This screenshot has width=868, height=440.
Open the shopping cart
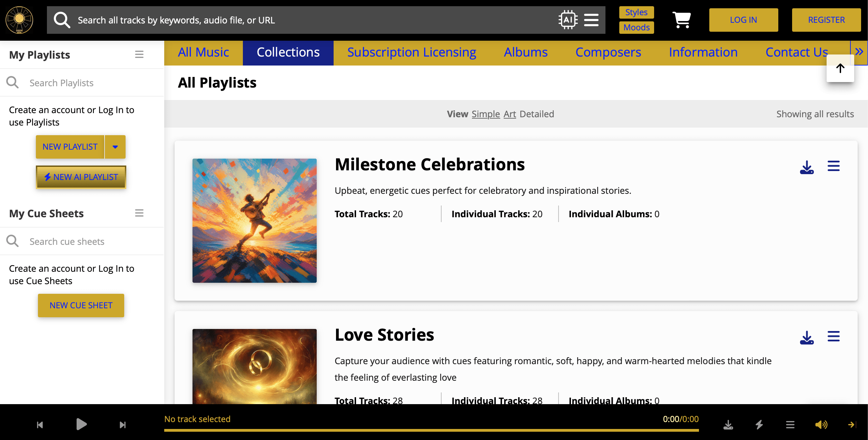tap(682, 20)
